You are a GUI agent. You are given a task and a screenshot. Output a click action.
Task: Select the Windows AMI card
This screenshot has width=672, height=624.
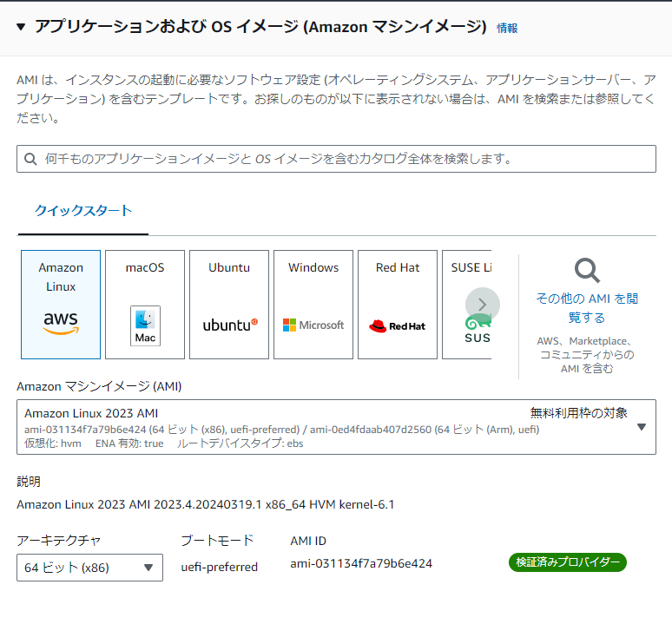point(313,305)
